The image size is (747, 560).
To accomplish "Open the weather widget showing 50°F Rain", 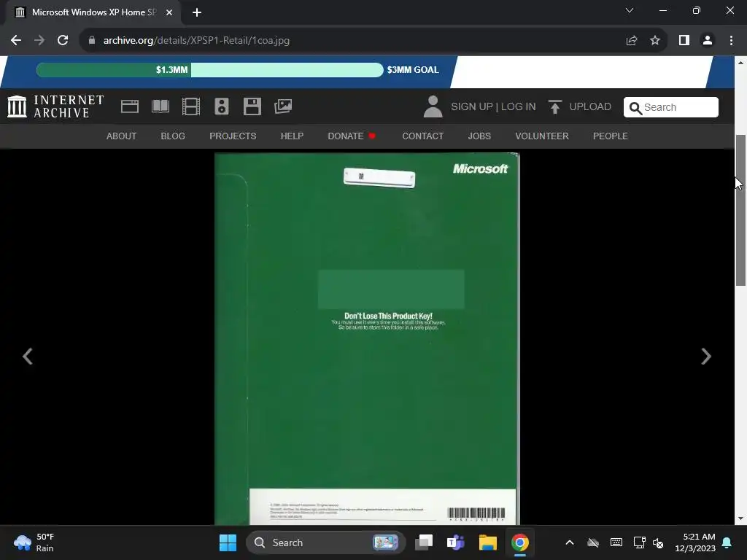I will (34, 542).
